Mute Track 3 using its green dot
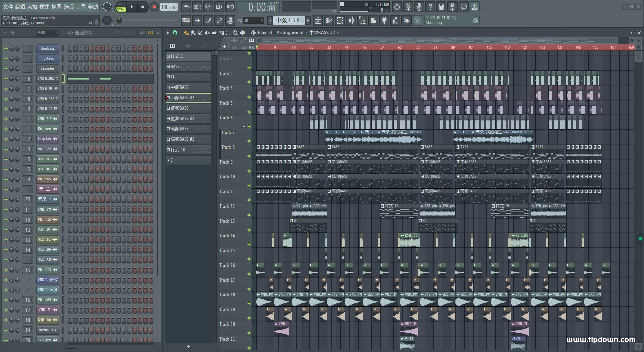 pos(249,82)
